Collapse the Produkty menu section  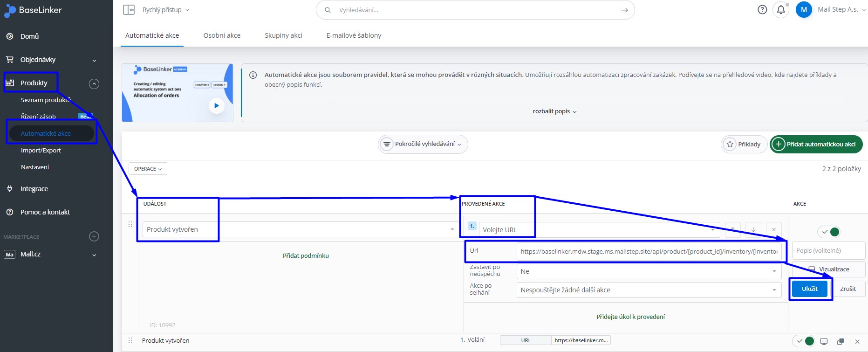click(x=94, y=84)
